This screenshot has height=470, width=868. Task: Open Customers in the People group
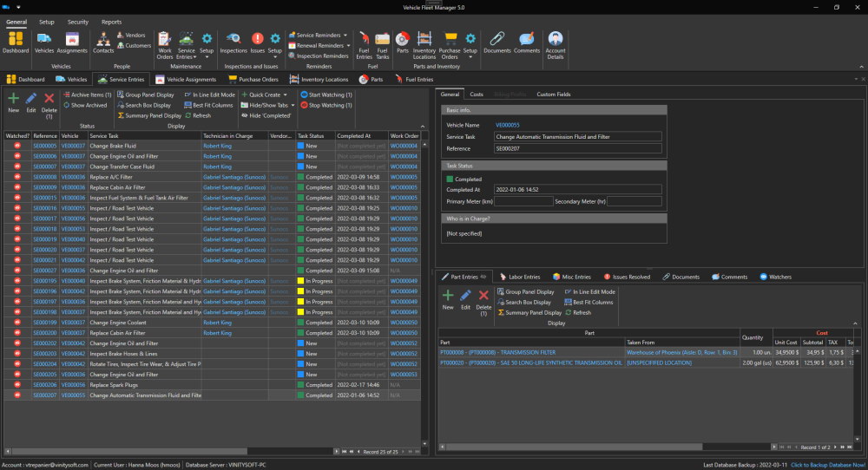point(134,45)
